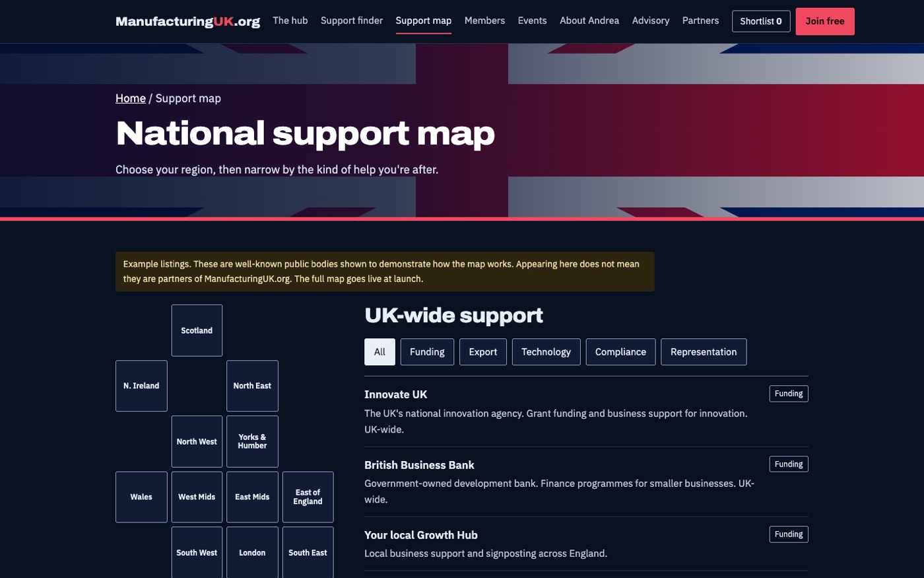
Task: Select the South East region tile
Action: (308, 552)
